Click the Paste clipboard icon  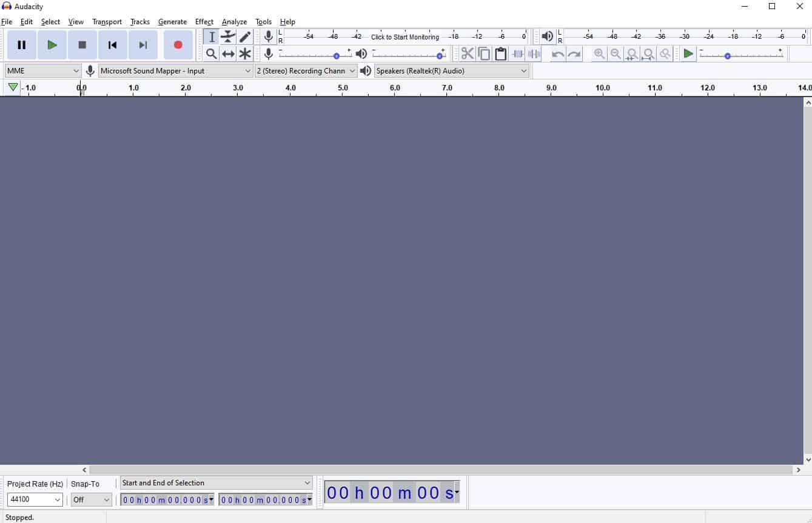(500, 54)
